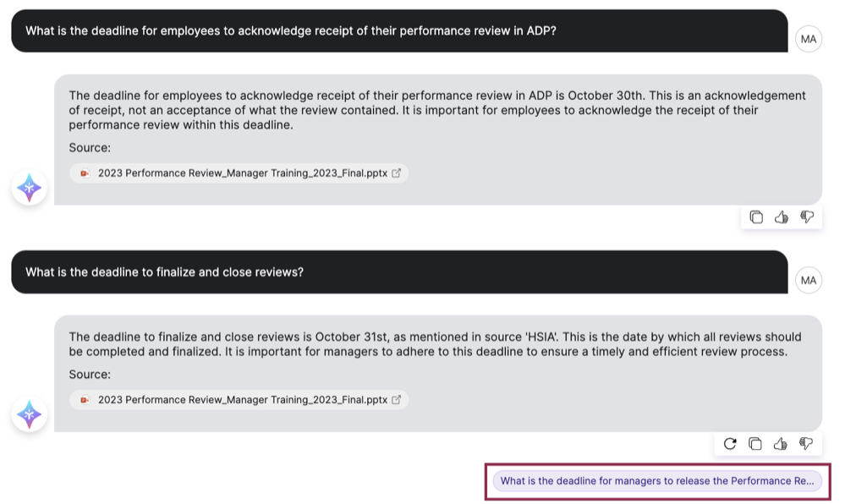Thumbs up the October 30th answer

[x=781, y=217]
